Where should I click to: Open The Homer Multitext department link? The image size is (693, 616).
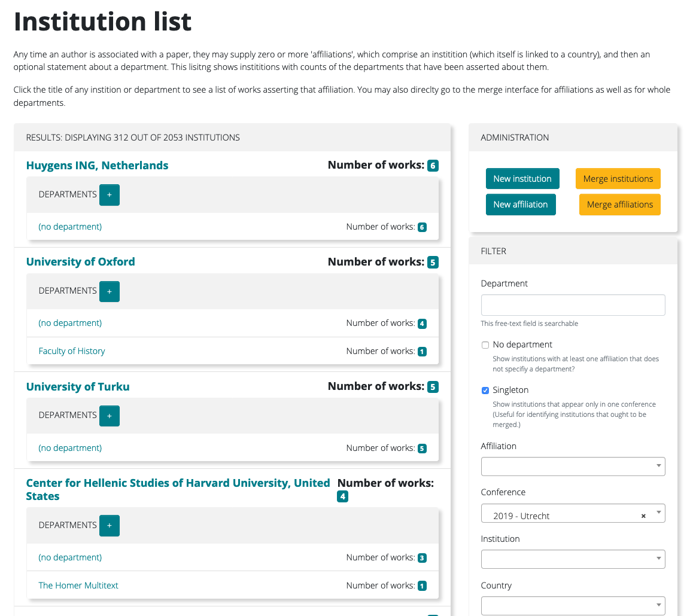(x=78, y=585)
